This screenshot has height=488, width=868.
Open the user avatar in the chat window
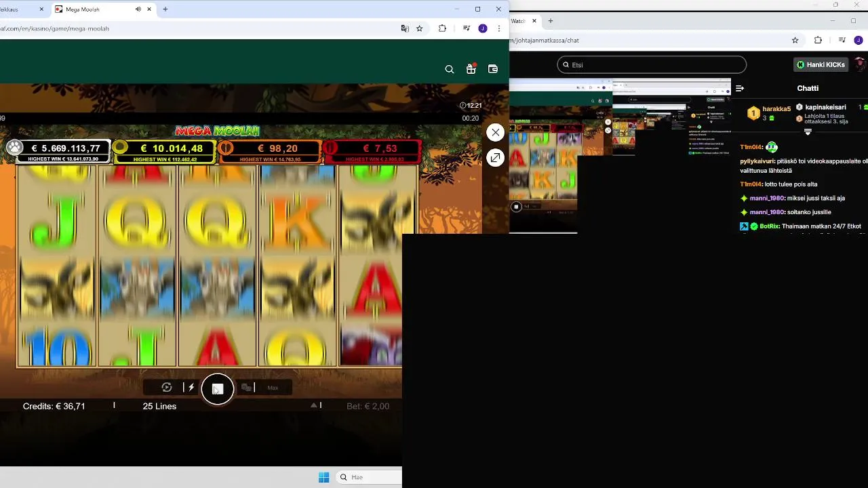pyautogui.click(x=861, y=64)
